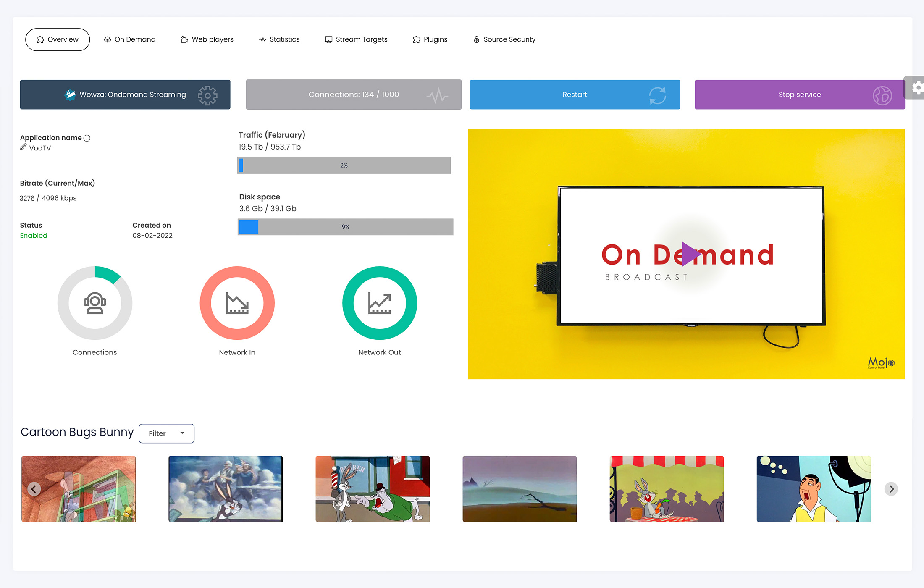924x588 pixels.
Task: Collapse back using the left carousel chevron
Action: pos(34,489)
